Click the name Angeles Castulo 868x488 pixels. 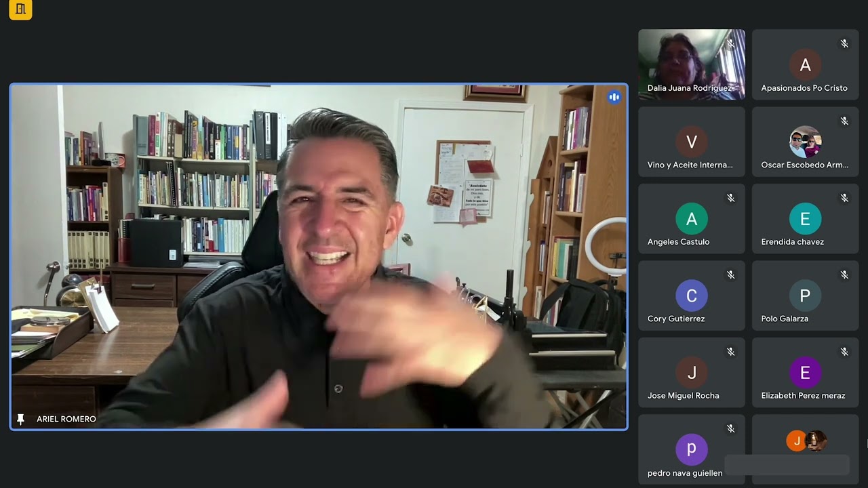(x=678, y=242)
